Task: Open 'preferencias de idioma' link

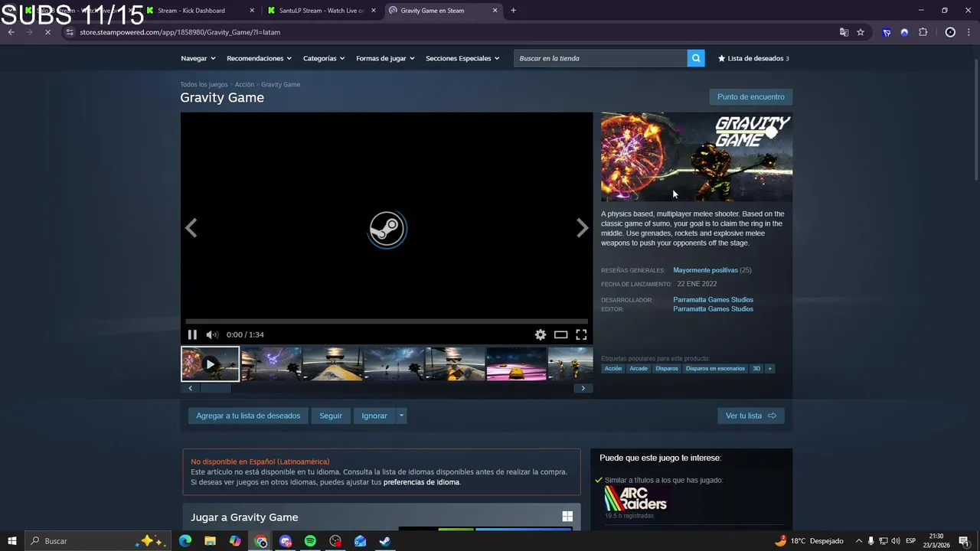Action: [x=421, y=482]
